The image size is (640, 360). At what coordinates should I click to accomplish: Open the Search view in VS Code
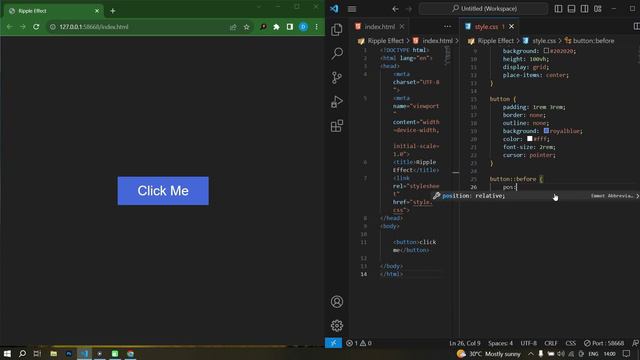337,53
